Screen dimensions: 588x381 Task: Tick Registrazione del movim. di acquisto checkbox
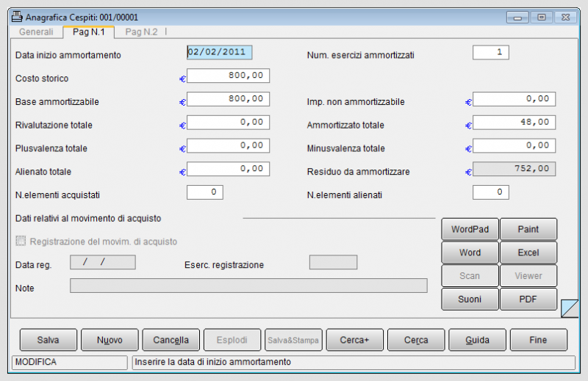coord(21,241)
